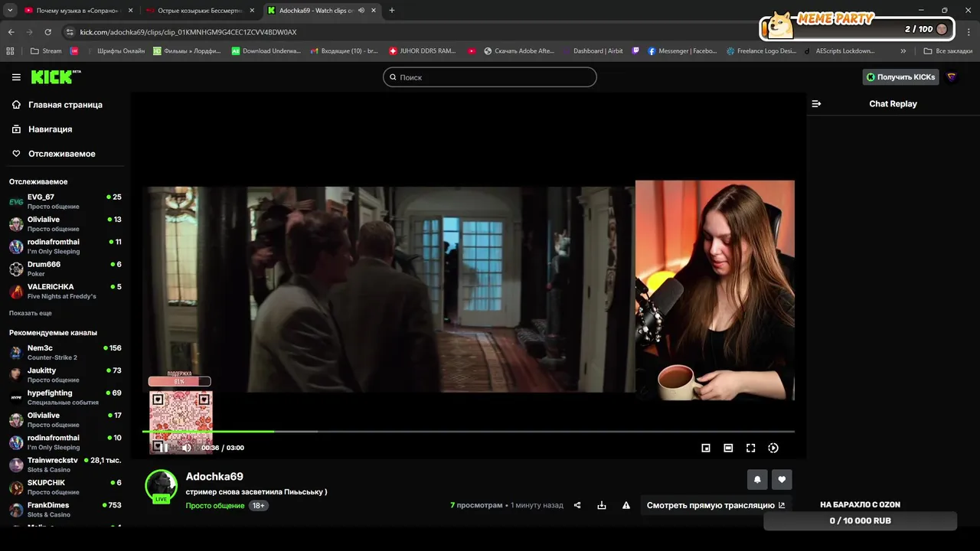Select the Adochka69 Watch clips tab
Viewport: 980px width, 551px height.
click(x=322, y=11)
